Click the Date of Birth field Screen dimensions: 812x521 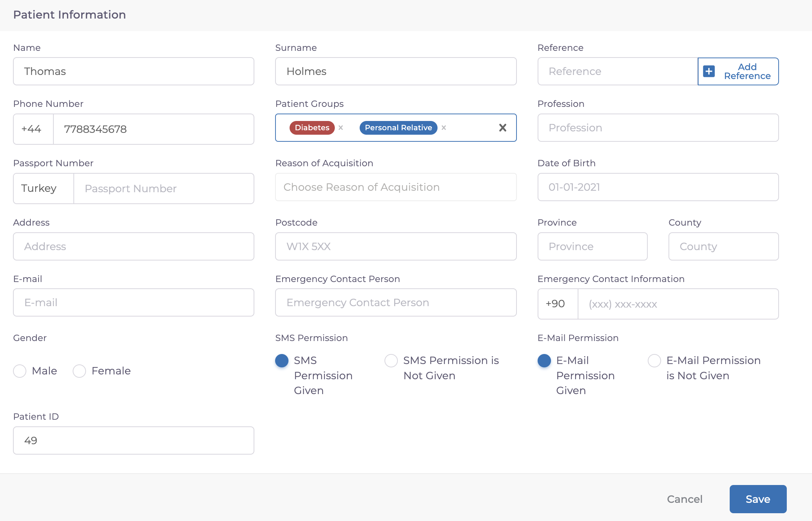pyautogui.click(x=658, y=187)
